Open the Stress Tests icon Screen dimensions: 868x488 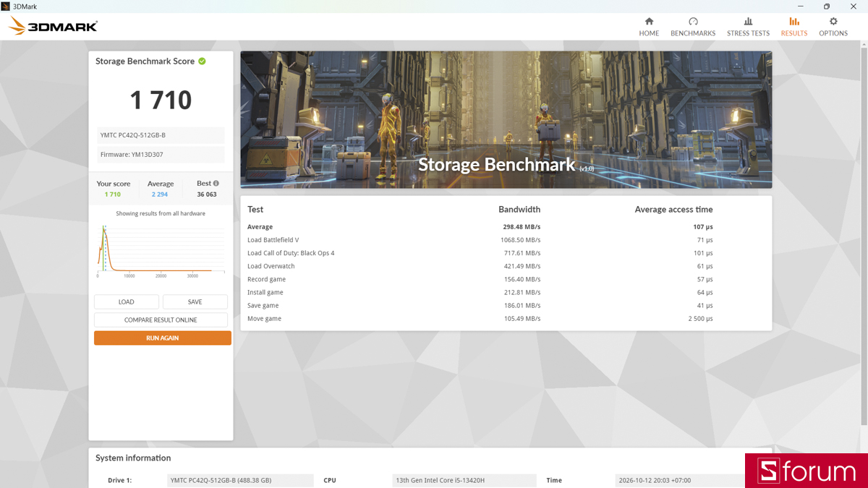tap(748, 22)
